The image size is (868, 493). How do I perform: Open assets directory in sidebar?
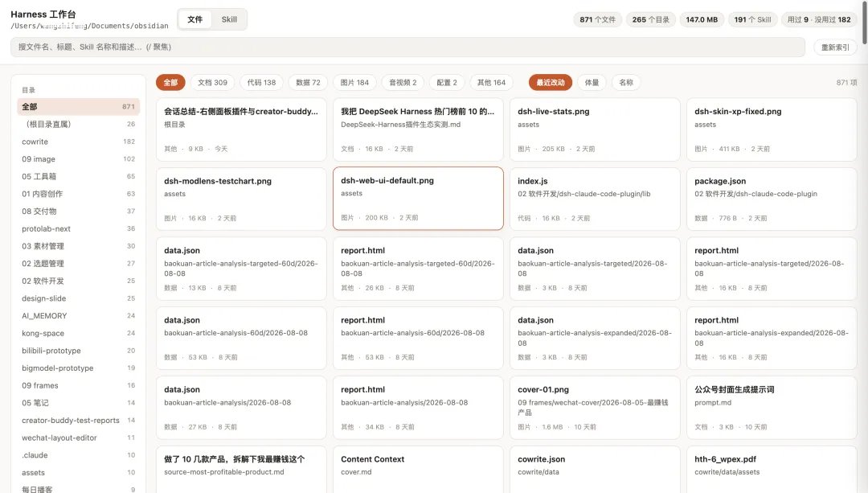78,473
